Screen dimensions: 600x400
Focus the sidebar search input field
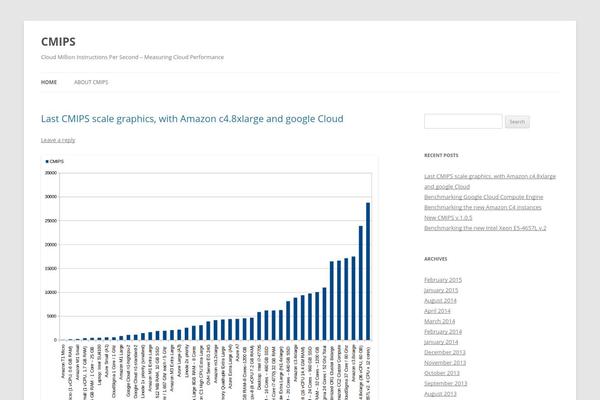pyautogui.click(x=463, y=121)
